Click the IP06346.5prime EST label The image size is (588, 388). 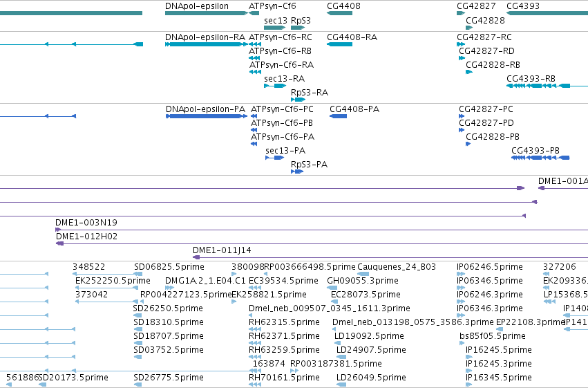tap(490, 281)
